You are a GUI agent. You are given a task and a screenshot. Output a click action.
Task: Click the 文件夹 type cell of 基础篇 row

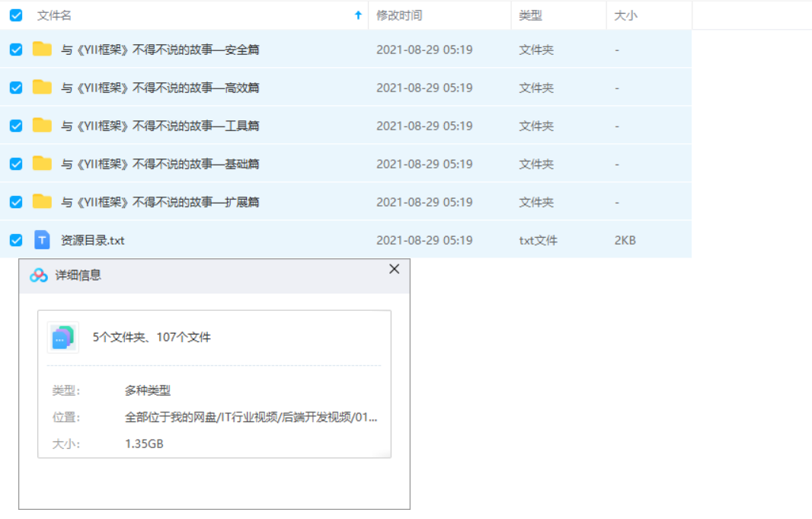tap(536, 164)
